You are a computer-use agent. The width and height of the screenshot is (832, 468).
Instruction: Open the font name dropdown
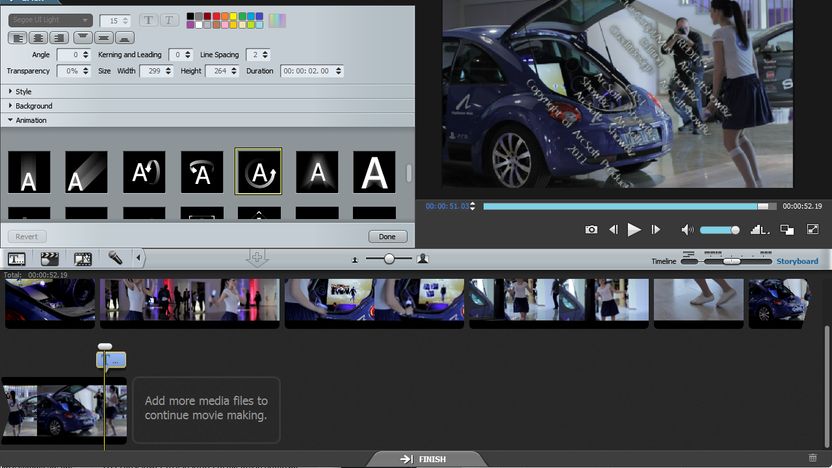(x=50, y=20)
